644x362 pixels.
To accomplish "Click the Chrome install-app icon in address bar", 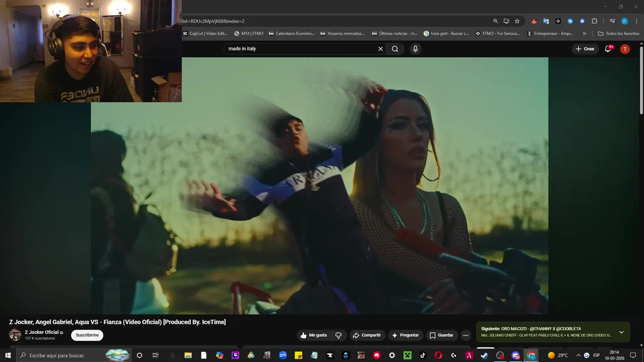I will point(507,21).
